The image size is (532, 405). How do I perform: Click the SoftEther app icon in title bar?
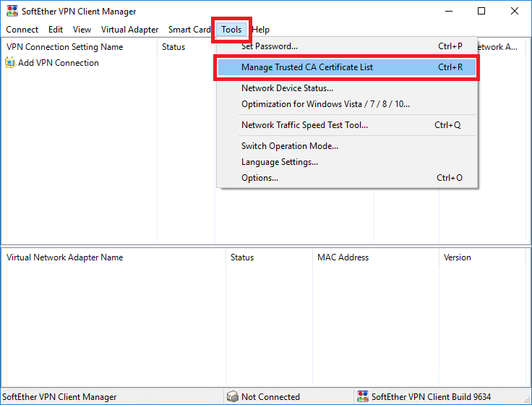click(x=12, y=11)
